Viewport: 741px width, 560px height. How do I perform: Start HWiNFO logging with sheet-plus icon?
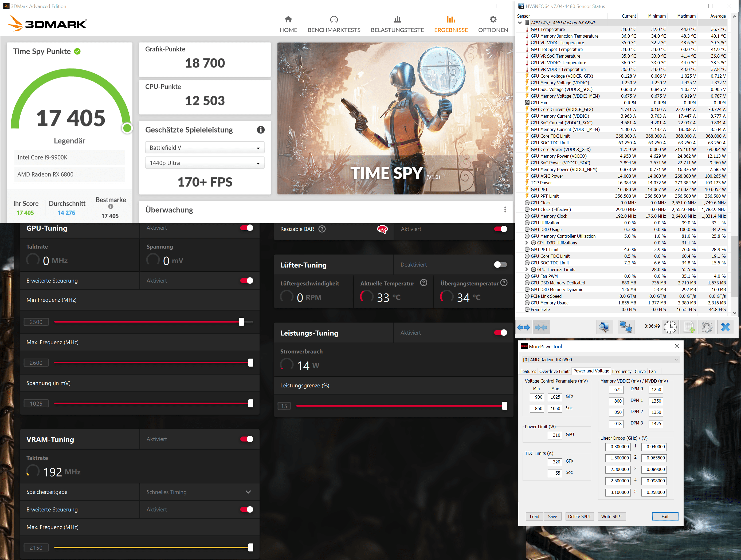(689, 327)
